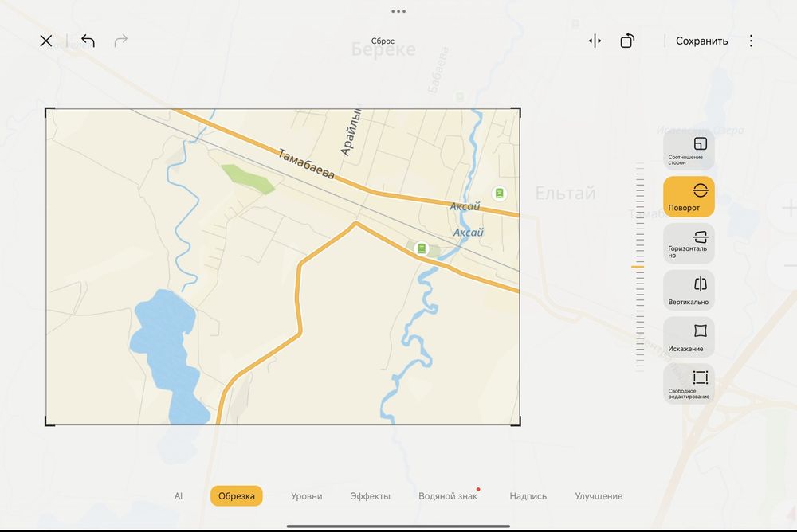Screen dimensions: 797x532
Task: Go to the Улучшение enhancement tab
Action: point(599,496)
